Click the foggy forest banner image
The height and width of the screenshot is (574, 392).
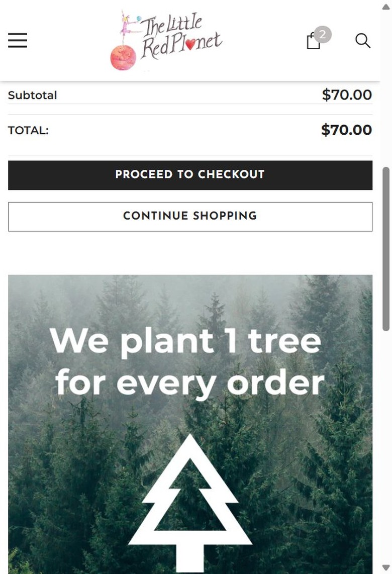click(190, 424)
